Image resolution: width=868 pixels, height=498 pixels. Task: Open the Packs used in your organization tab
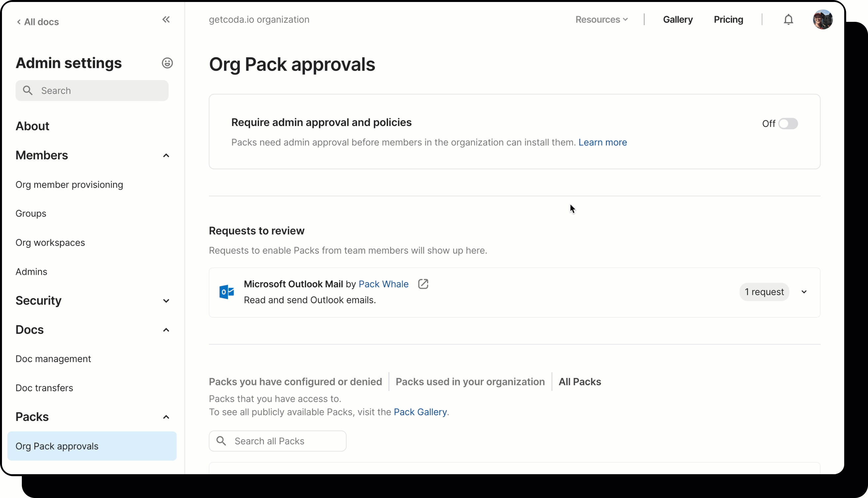point(470,382)
